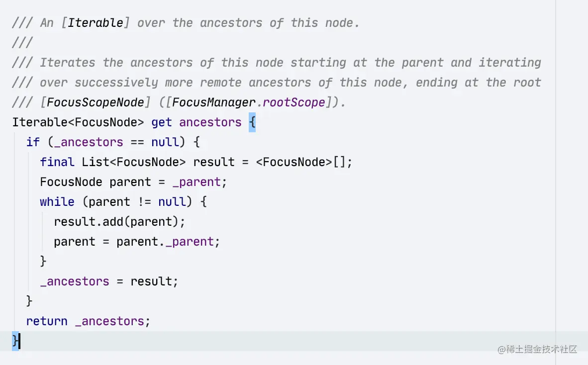Click null in the if condition
This screenshot has width=588, height=365.
pyautogui.click(x=165, y=142)
